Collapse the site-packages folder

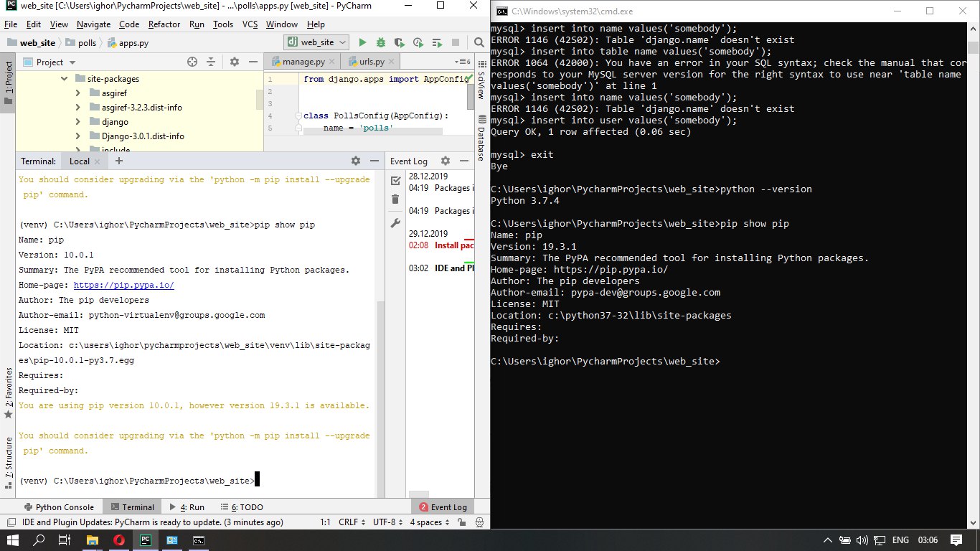tap(64, 79)
